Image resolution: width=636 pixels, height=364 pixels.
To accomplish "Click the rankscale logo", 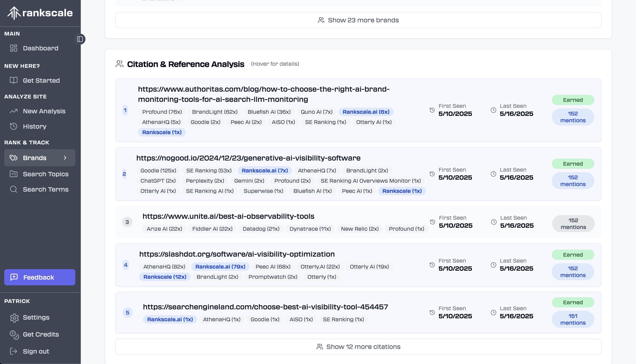I will point(40,13).
